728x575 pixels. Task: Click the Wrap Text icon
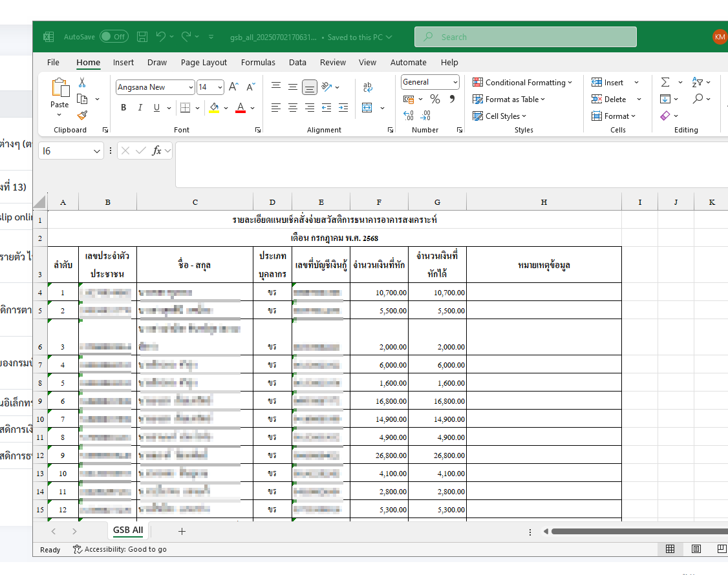[368, 87]
